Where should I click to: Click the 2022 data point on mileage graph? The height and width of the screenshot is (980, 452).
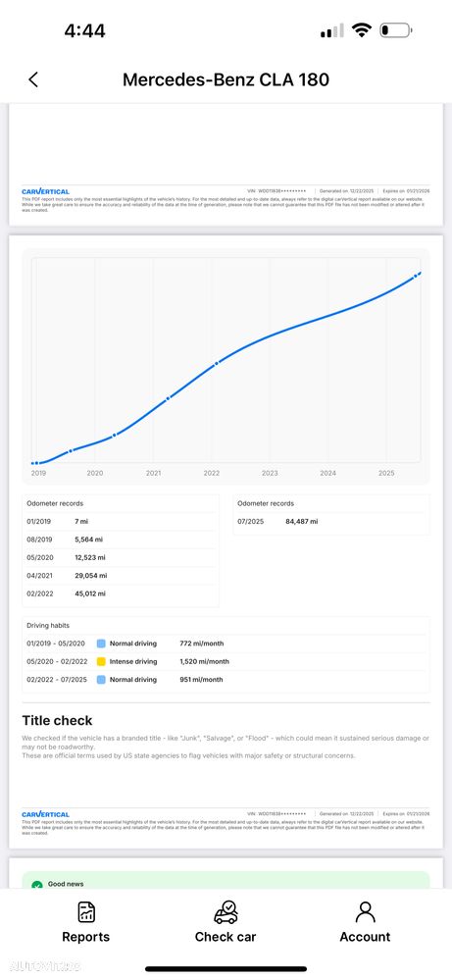point(217,363)
